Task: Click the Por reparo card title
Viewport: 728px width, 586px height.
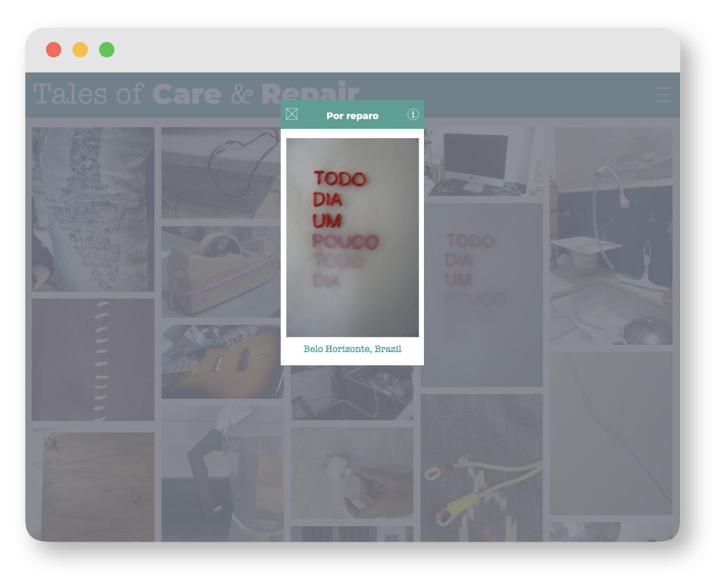Action: point(352,116)
